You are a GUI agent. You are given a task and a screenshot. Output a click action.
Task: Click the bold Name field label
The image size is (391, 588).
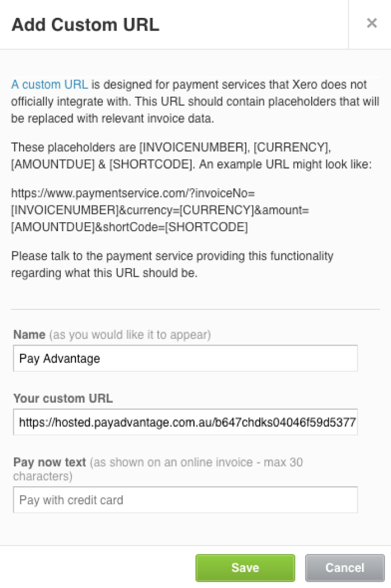pyautogui.click(x=29, y=334)
